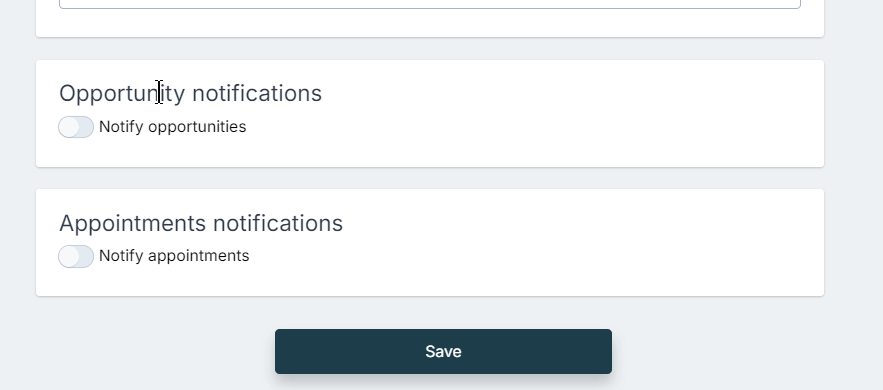The height and width of the screenshot is (390, 883).
Task: Click the "Notify appointments" label text
Action: (174, 256)
